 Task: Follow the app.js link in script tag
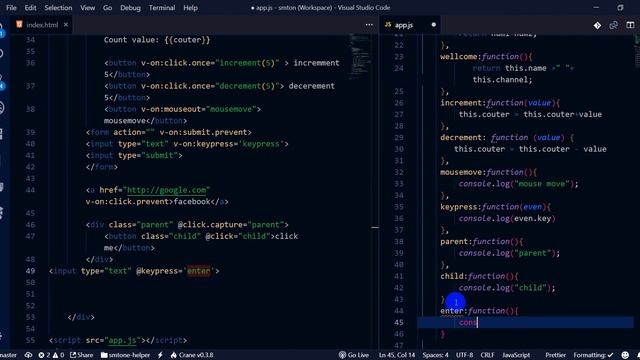point(122,340)
